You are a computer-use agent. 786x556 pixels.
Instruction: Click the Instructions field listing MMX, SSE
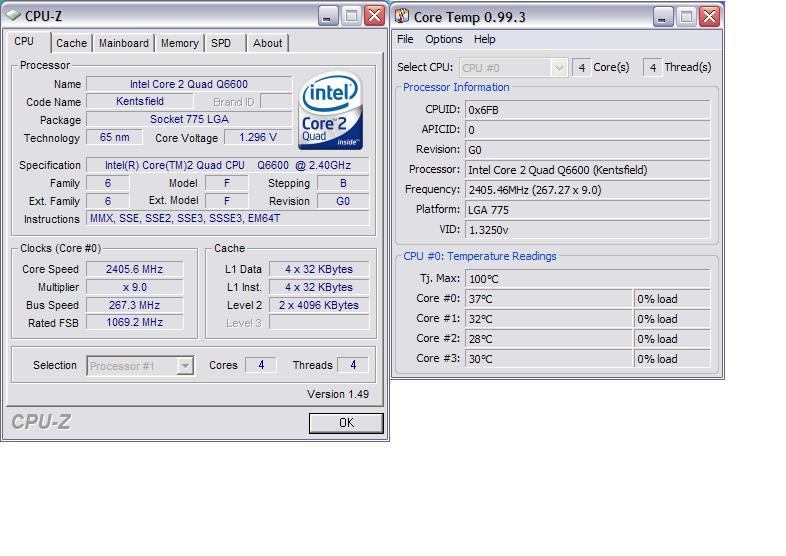(228, 219)
